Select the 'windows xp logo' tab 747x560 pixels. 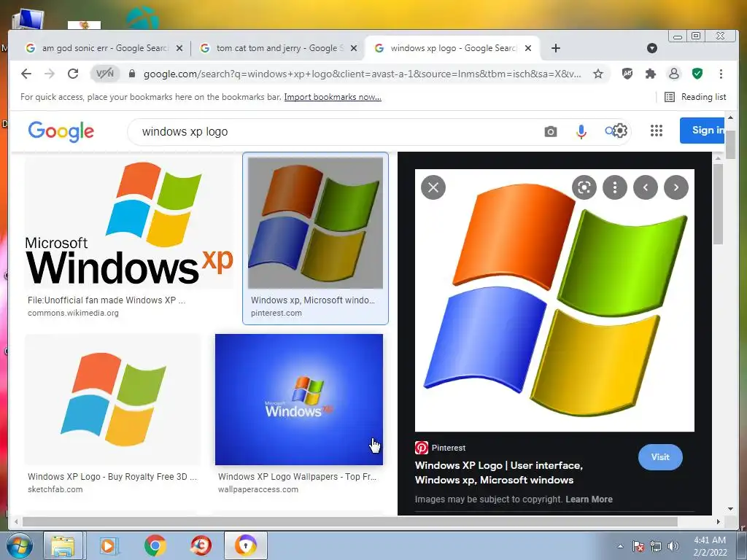point(452,48)
